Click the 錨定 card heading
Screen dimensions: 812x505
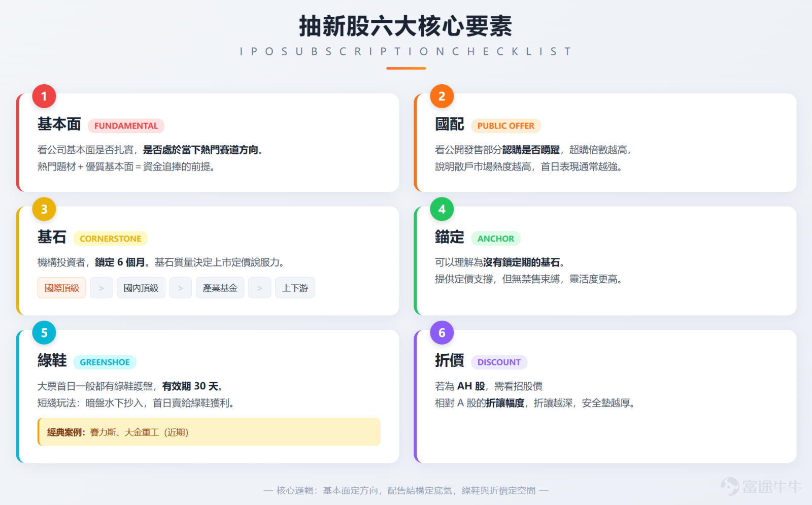[x=450, y=237]
